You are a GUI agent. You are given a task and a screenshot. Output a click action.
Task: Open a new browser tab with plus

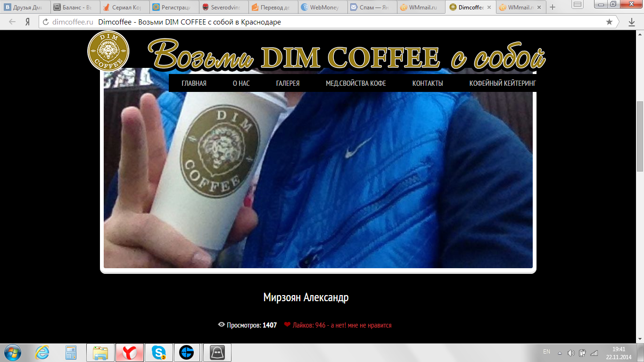pyautogui.click(x=553, y=7)
